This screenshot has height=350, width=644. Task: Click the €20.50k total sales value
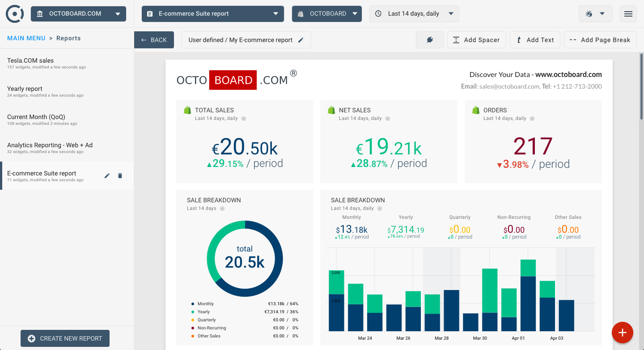pyautogui.click(x=245, y=147)
